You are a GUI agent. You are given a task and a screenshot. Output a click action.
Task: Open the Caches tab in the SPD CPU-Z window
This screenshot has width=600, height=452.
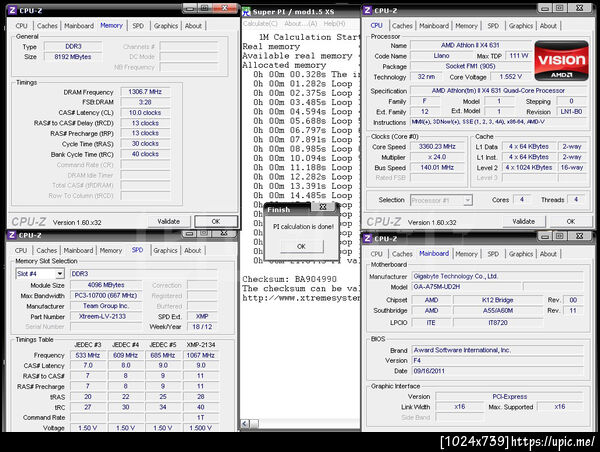47,250
